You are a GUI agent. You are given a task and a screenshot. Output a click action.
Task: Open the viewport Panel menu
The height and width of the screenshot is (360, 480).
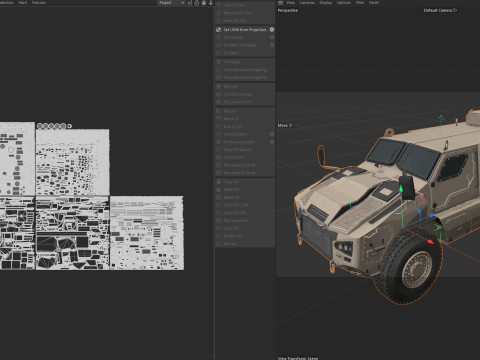pos(374,3)
